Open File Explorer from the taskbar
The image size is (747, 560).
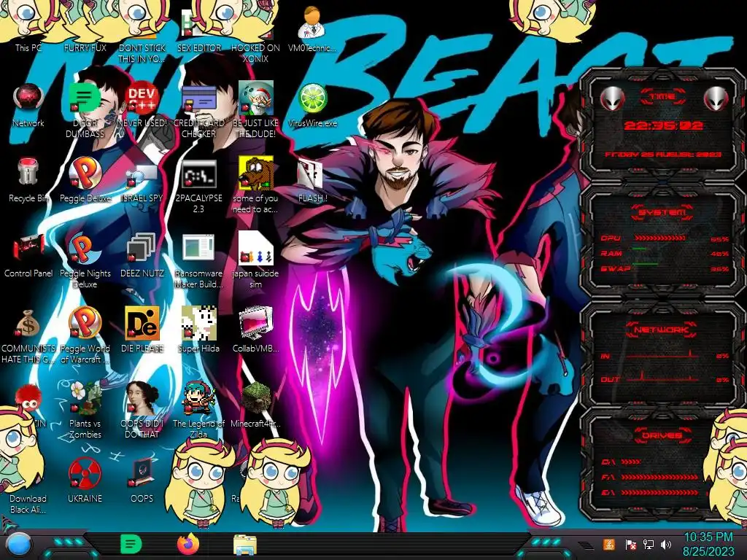pos(245,545)
